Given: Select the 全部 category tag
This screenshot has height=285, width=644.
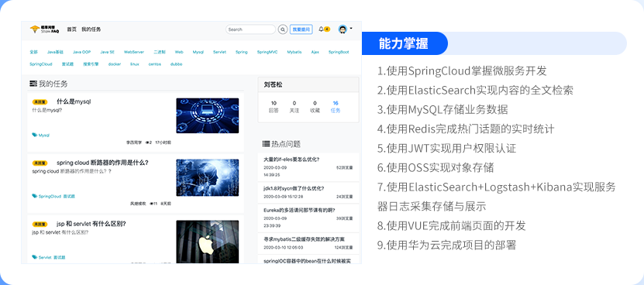Looking at the screenshot, I should tap(33, 52).
